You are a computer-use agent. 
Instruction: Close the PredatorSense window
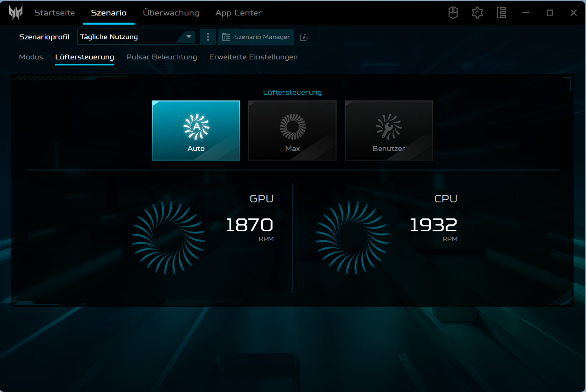pos(574,13)
